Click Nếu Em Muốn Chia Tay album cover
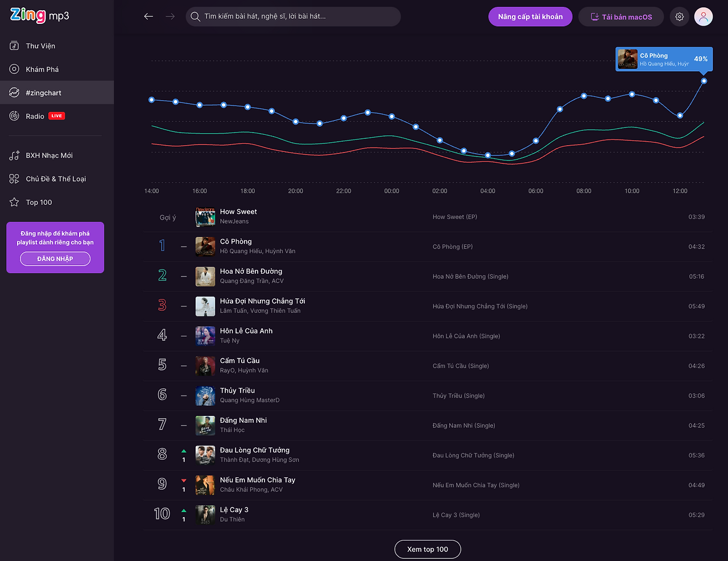Image resolution: width=728 pixels, height=561 pixels. click(205, 485)
